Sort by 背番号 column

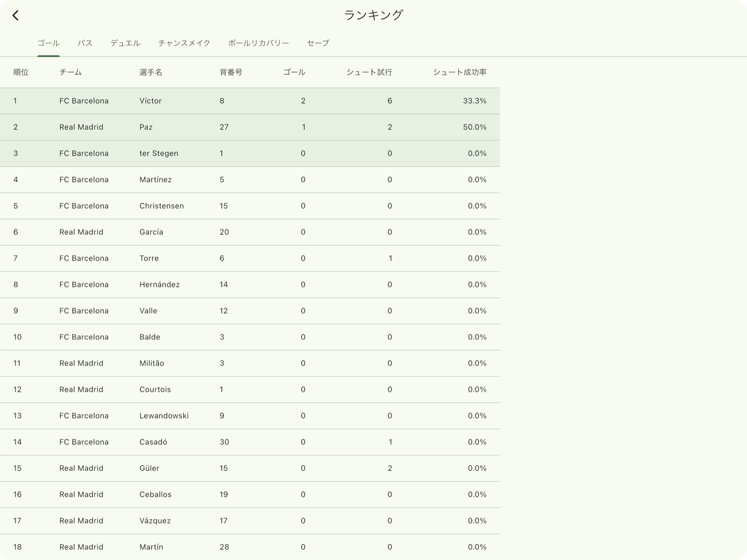click(x=231, y=72)
